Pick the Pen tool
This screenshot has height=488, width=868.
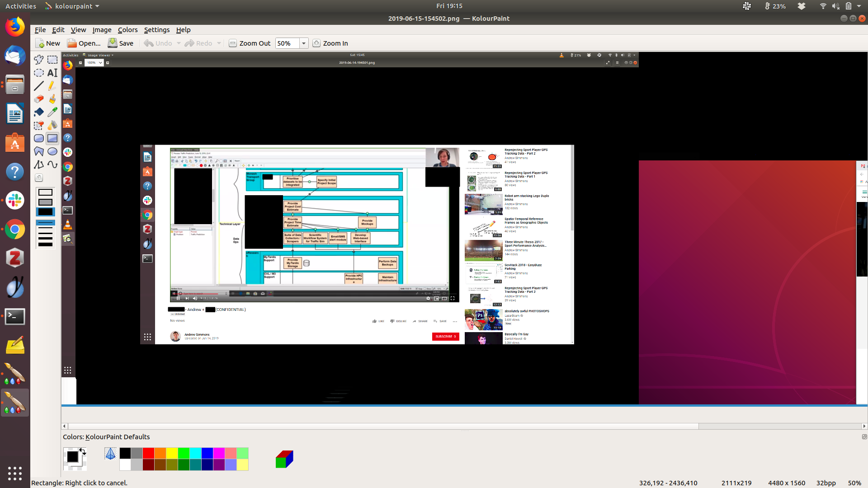pyautogui.click(x=52, y=86)
